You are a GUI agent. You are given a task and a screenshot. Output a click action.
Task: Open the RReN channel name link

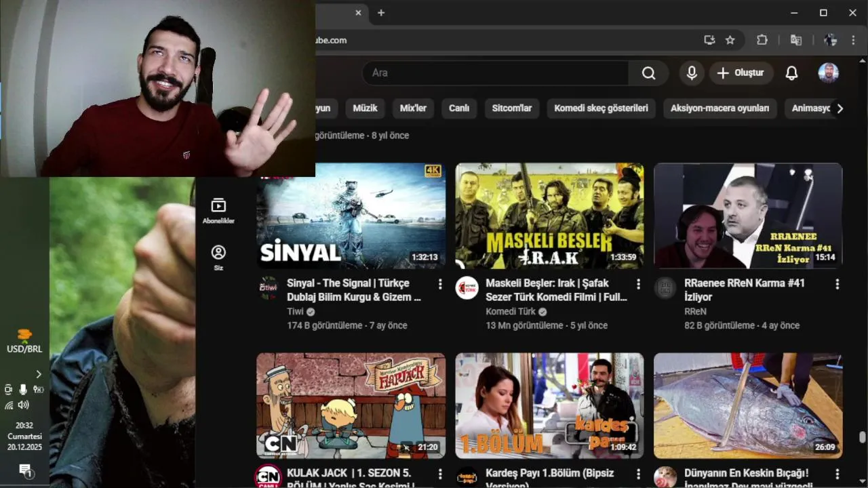695,312
